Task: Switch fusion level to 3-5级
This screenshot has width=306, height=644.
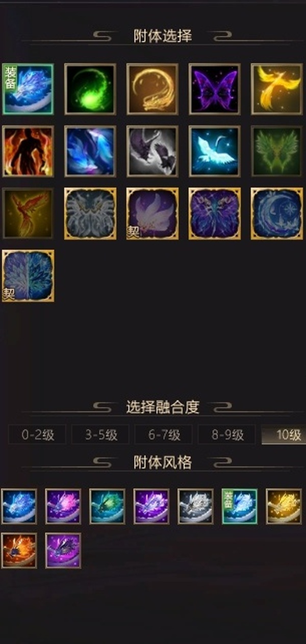Action: (x=100, y=435)
